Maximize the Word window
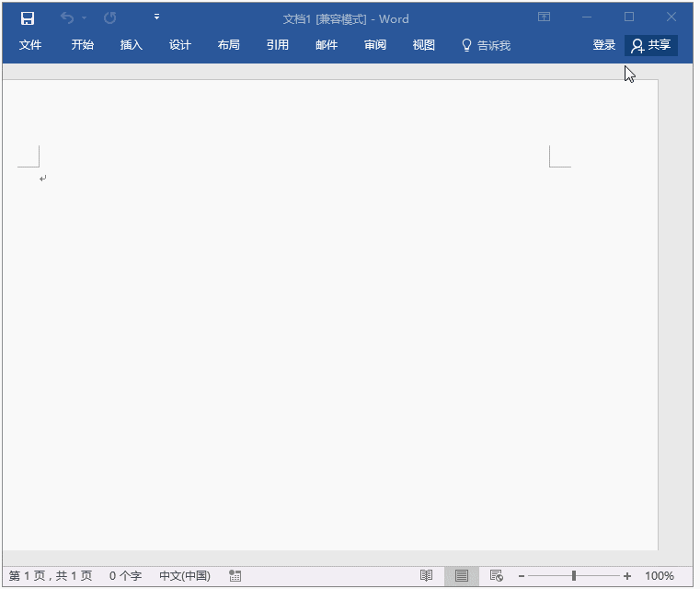 click(x=629, y=17)
